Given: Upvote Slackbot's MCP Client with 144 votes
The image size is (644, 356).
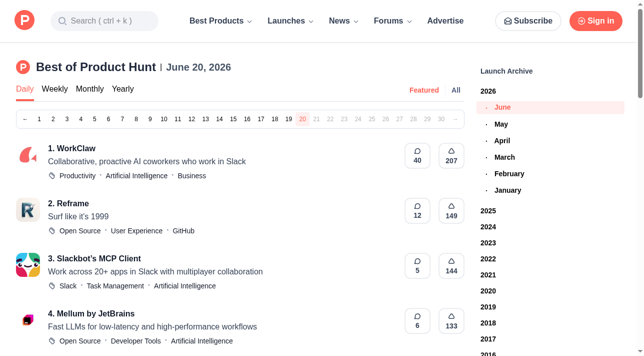Looking at the screenshot, I should pyautogui.click(x=451, y=266).
